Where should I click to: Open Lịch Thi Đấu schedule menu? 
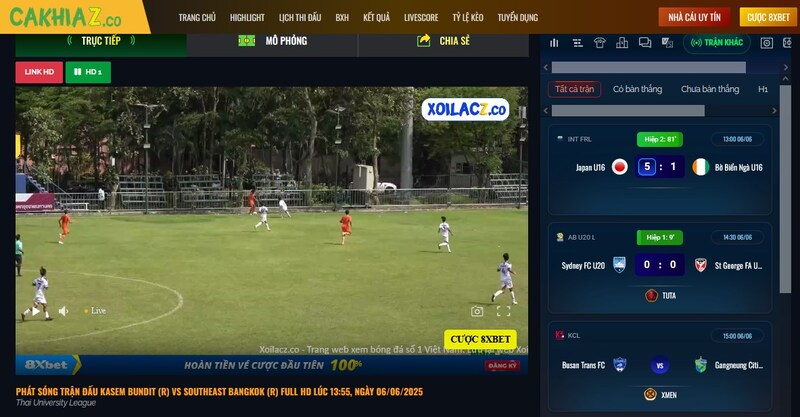pos(300,17)
